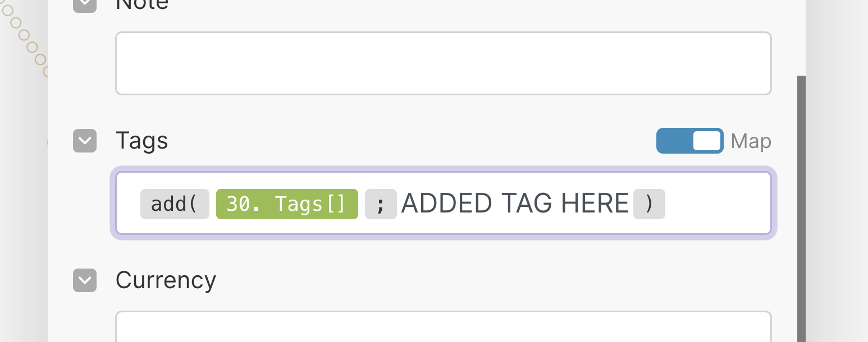Select the semicolon separator token
This screenshot has width=868, height=342.
tap(381, 204)
